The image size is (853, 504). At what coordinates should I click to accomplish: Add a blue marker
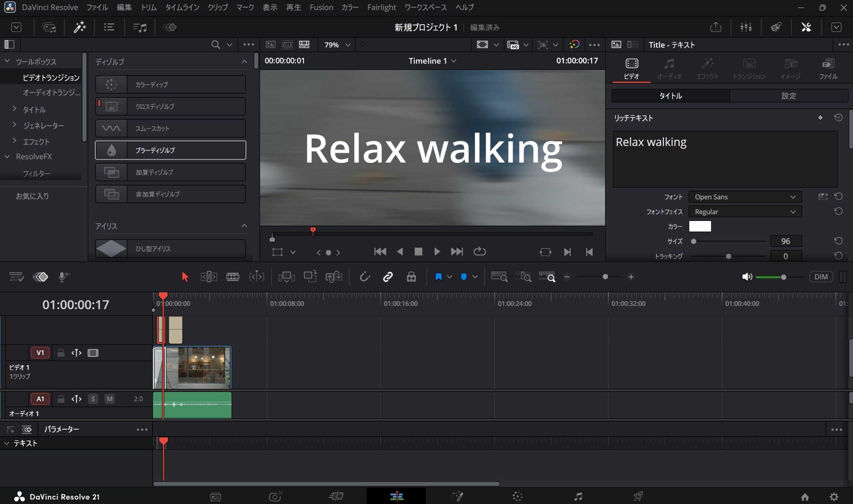[464, 277]
